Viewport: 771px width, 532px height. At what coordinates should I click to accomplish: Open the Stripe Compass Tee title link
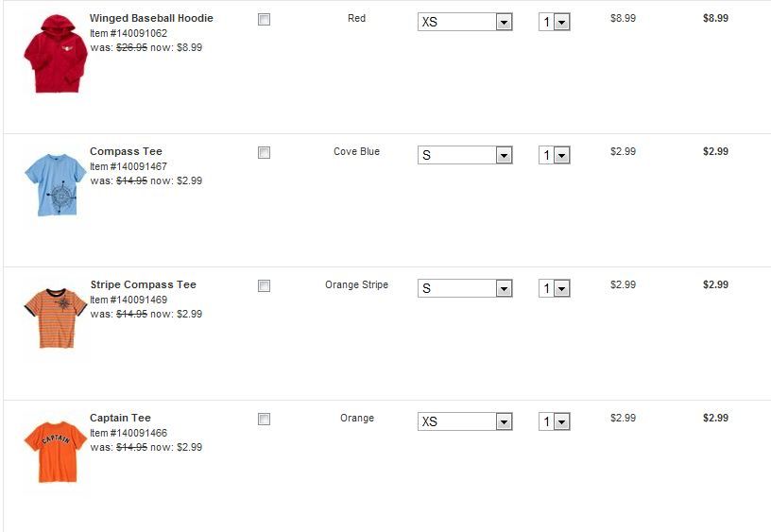pyautogui.click(x=143, y=284)
